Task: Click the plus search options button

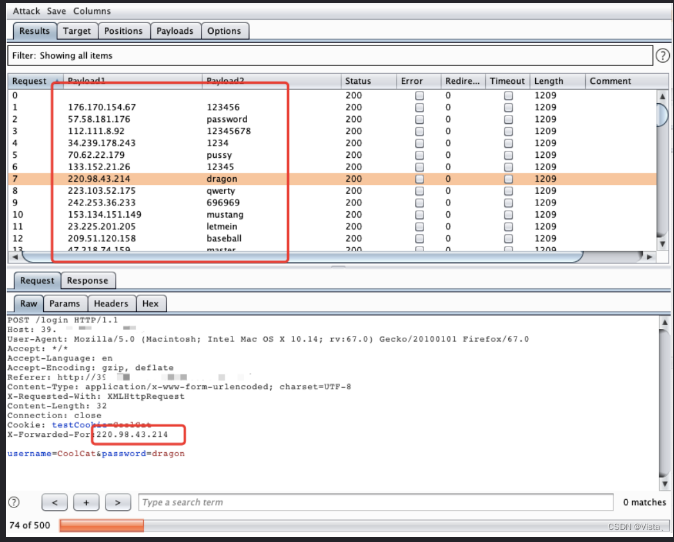Action: [86, 502]
